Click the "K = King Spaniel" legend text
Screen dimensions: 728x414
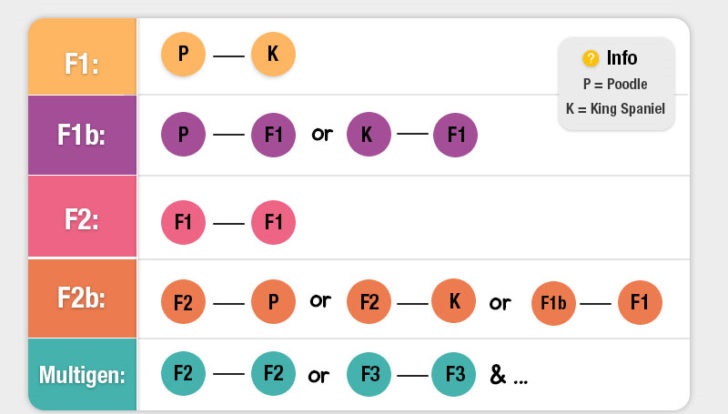(x=615, y=109)
